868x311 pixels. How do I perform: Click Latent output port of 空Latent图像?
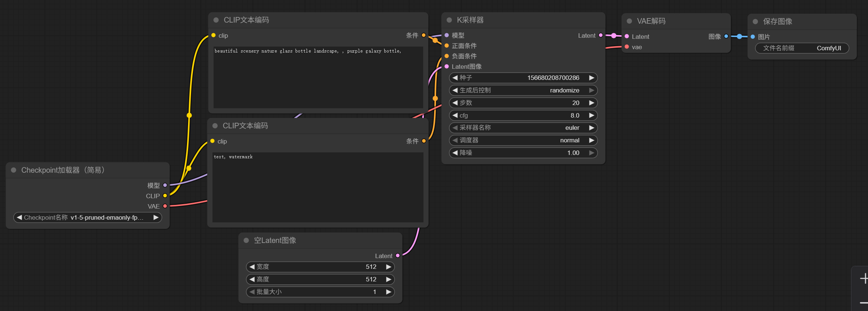[x=398, y=256]
